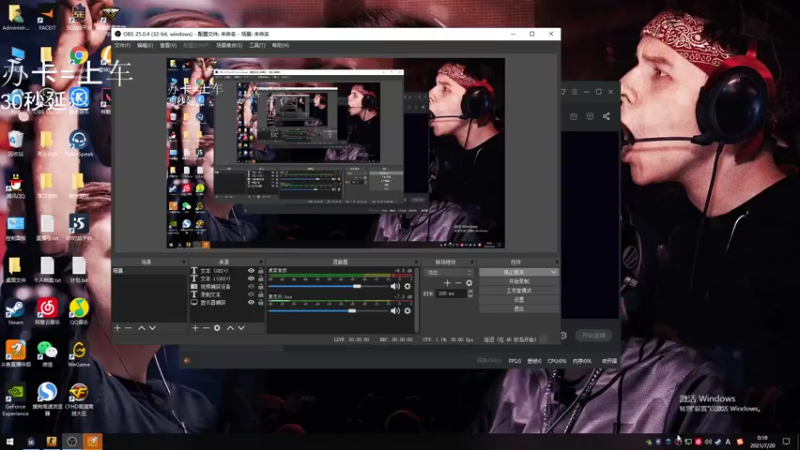Select the scene entry in Scenes list
The width and height of the screenshot is (800, 450).
coord(149,271)
